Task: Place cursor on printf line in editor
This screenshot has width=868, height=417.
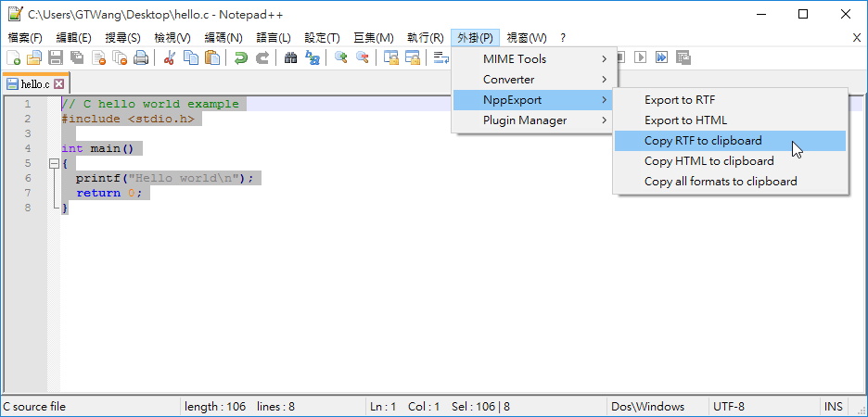Action: click(x=164, y=178)
